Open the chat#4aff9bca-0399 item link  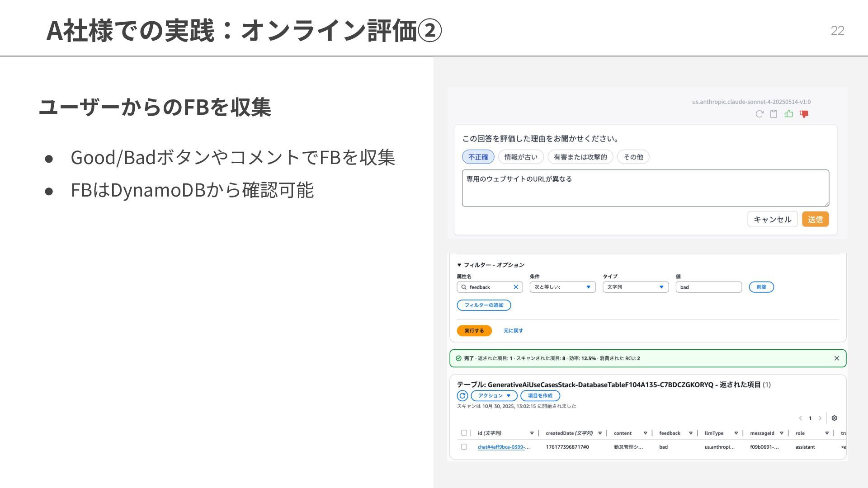pyautogui.click(x=503, y=447)
